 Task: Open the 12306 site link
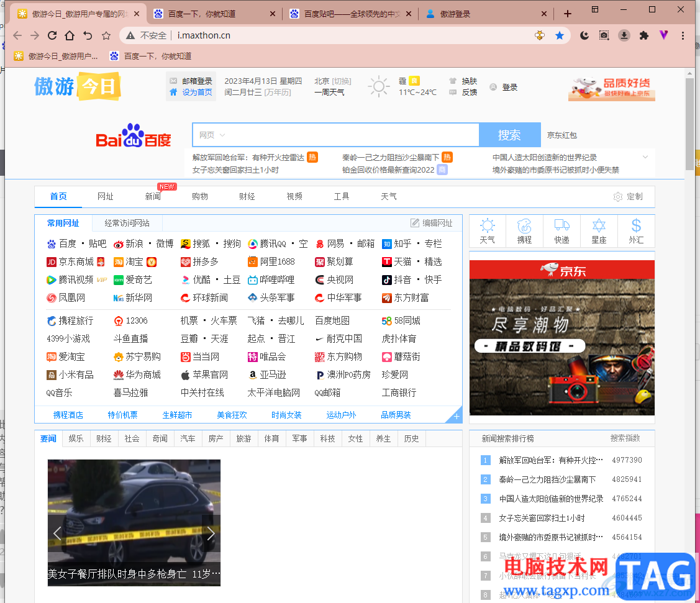[x=137, y=321]
